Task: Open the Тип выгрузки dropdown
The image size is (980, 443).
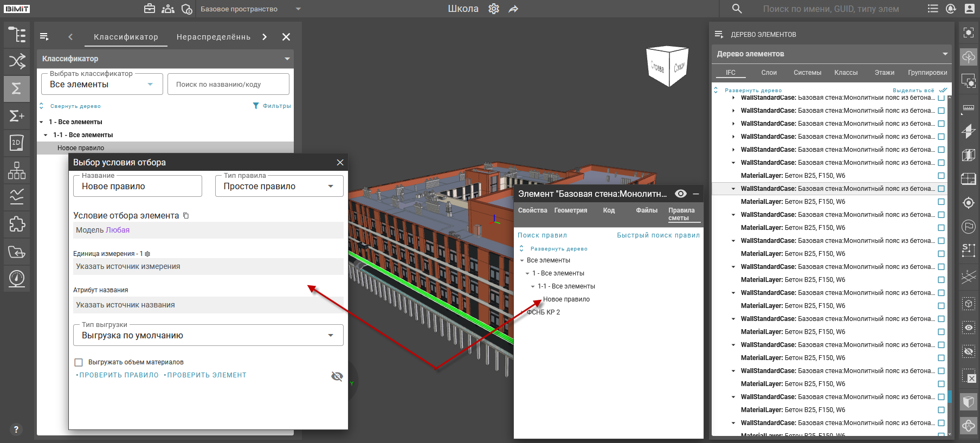Action: pos(208,336)
